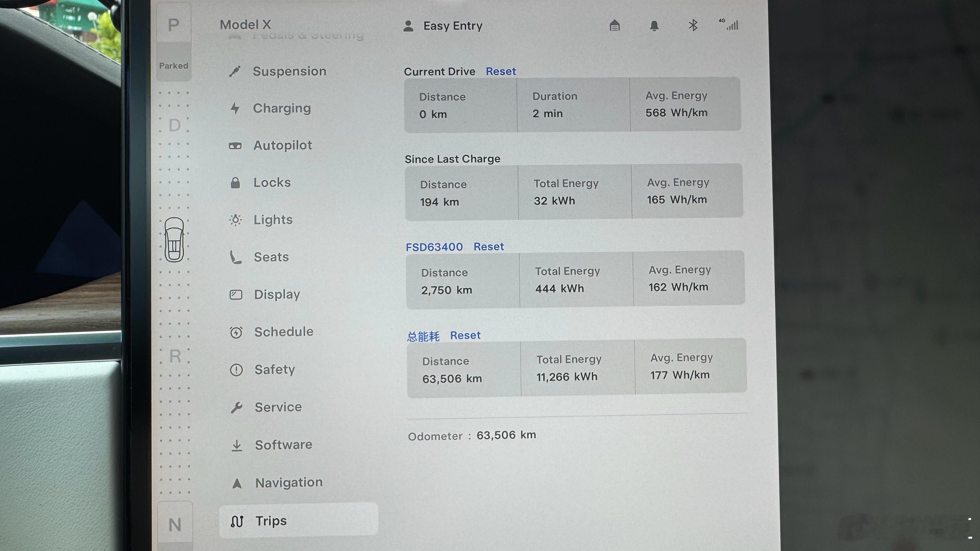
Task: Tap the Parked status label
Action: 174,66
